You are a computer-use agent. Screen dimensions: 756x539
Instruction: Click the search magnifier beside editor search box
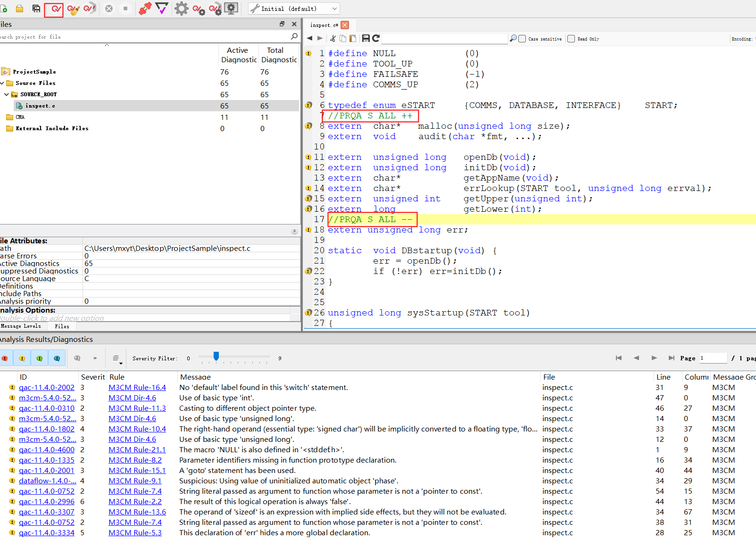point(513,39)
